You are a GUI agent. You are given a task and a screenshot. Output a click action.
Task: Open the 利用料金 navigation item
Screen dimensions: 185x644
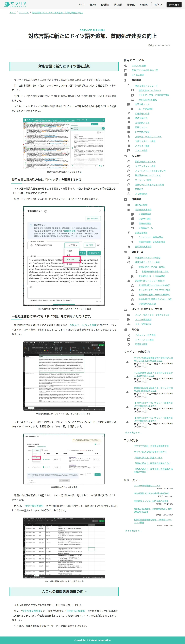point(105,5)
